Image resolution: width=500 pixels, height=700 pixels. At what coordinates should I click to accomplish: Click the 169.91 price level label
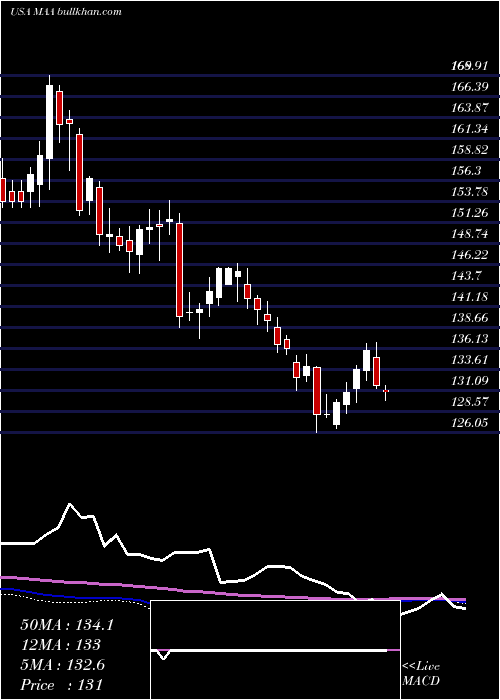[x=469, y=67]
